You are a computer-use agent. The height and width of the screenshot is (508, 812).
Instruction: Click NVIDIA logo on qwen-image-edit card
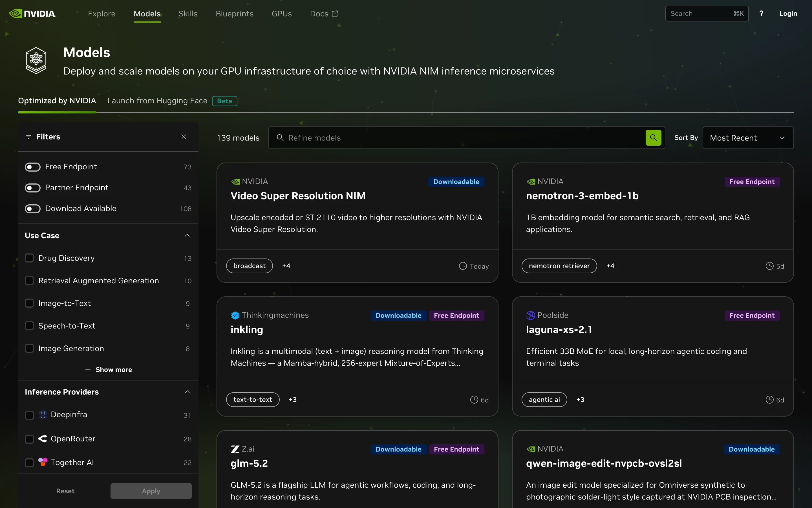[531, 449]
